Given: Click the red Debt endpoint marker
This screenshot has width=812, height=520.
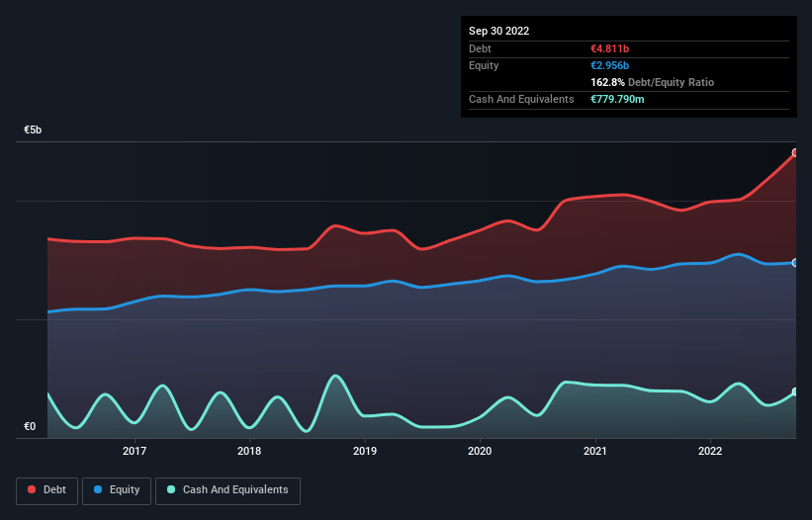Looking at the screenshot, I should point(795,152).
